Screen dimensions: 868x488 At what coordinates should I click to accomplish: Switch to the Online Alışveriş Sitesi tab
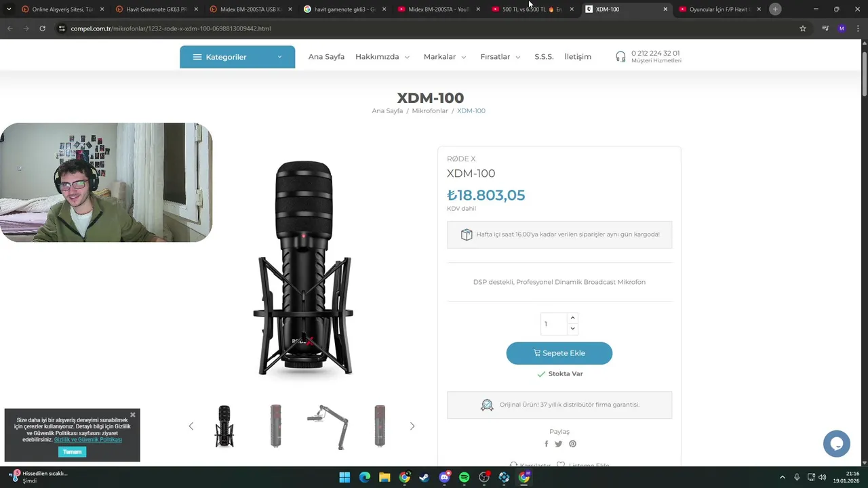(61, 9)
